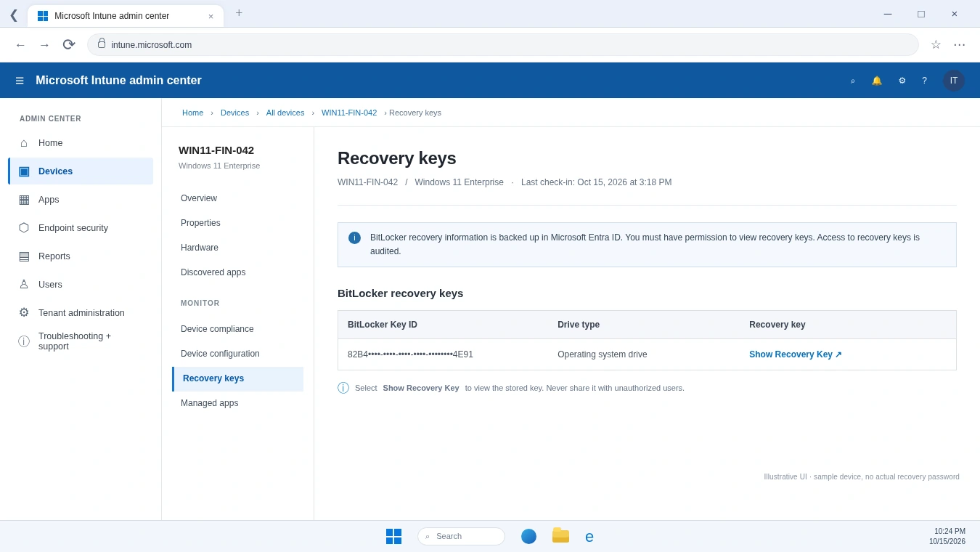Follow the WIN11-FIN-042 breadcrumb link
Image resolution: width=980 pixels, height=552 pixels.
click(x=349, y=113)
